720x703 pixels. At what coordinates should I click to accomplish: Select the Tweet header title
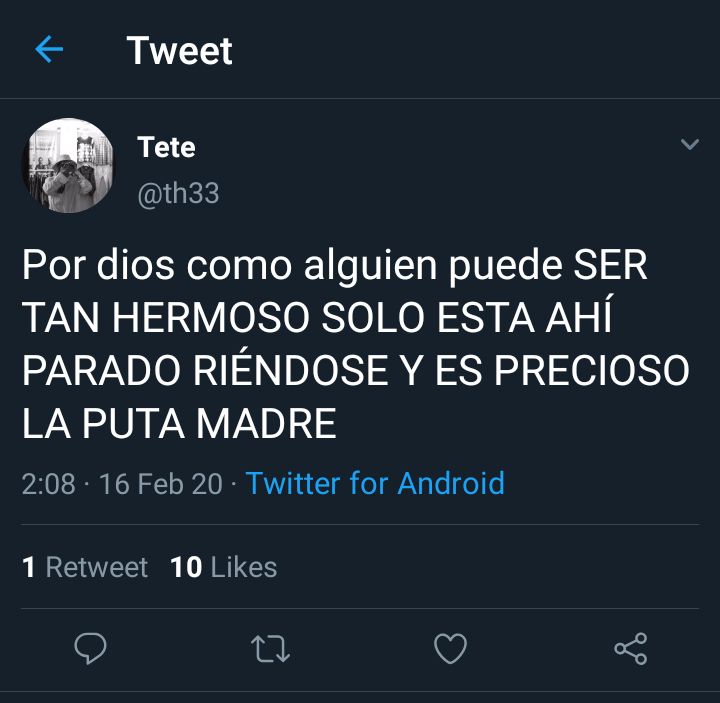pyautogui.click(x=180, y=51)
